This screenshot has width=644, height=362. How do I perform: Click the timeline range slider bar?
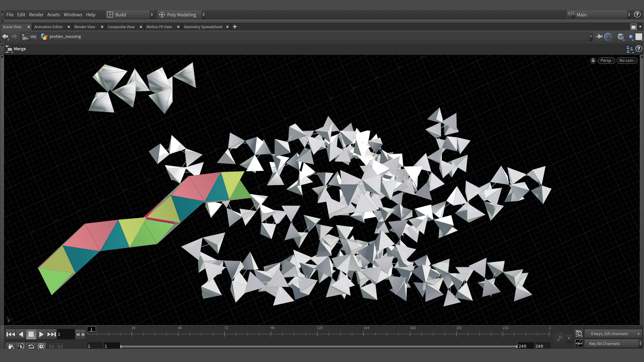tap(318, 346)
